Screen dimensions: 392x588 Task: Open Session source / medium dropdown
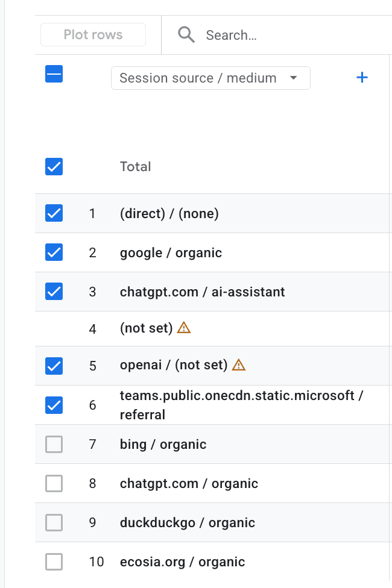(x=210, y=78)
